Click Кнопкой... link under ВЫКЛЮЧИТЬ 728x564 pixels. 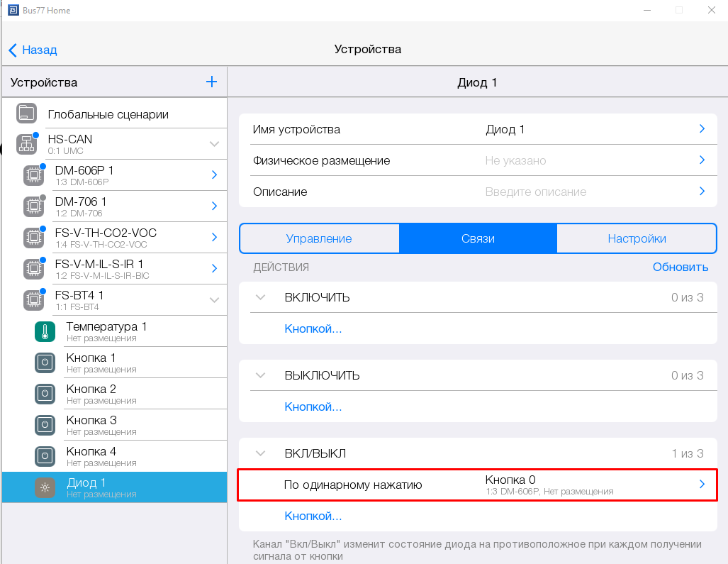pyautogui.click(x=313, y=407)
